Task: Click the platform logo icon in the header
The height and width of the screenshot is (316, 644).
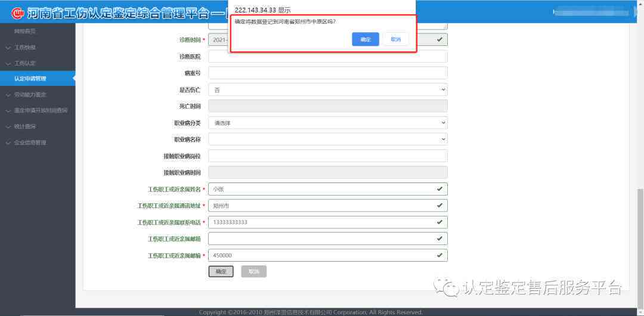Action: tap(18, 14)
